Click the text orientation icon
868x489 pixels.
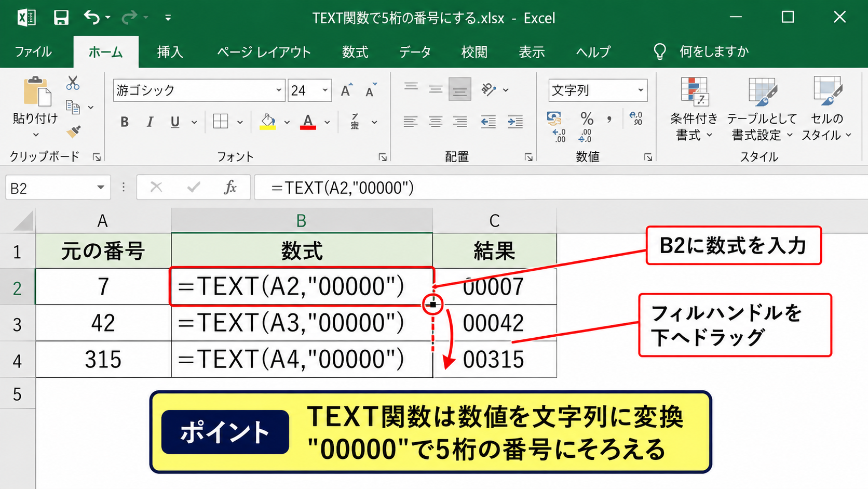[x=489, y=89]
